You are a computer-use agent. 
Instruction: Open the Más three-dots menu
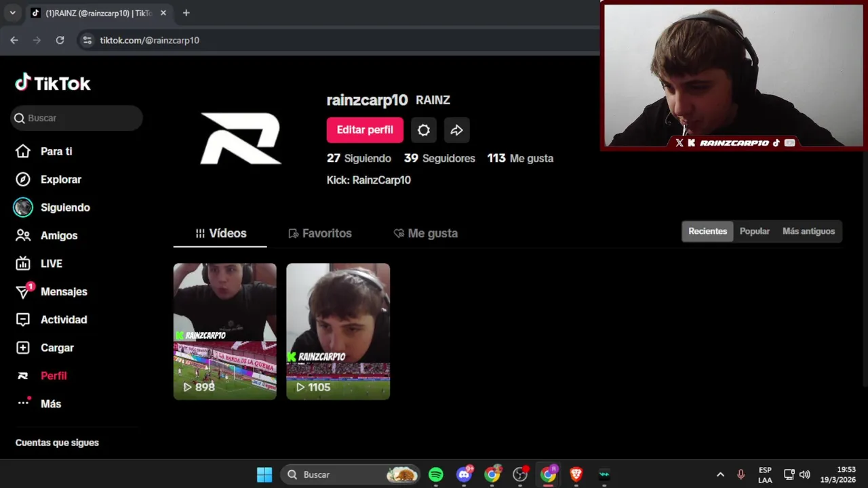click(39, 403)
